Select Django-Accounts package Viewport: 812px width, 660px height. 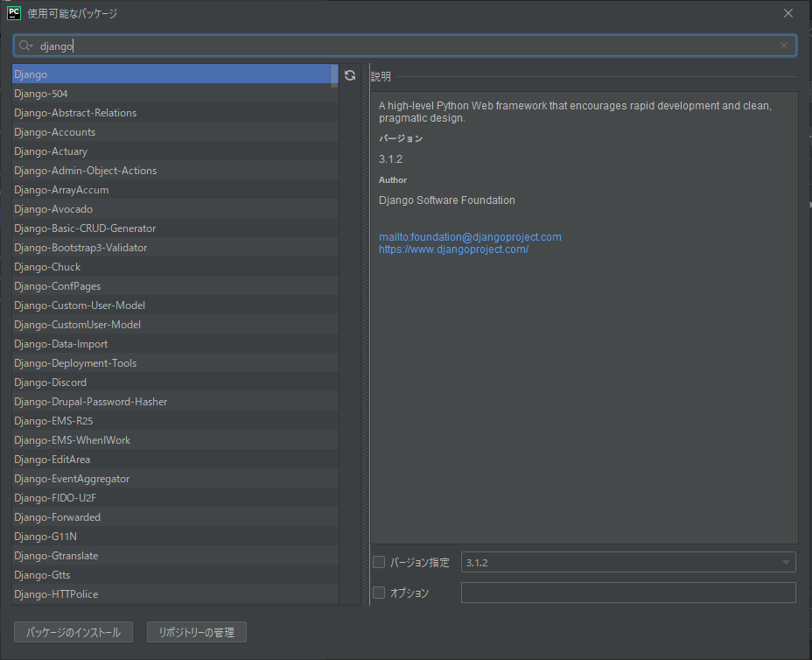tap(175, 132)
